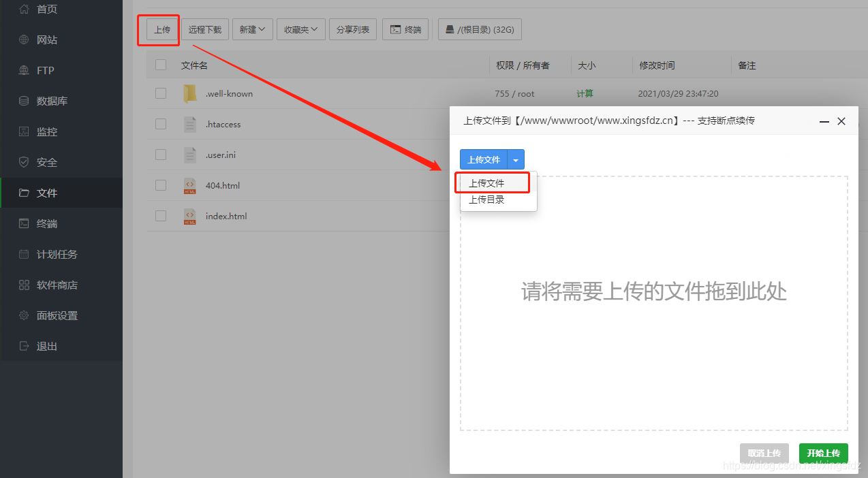Click the index.html file icon
868x478 pixels.
point(190,217)
